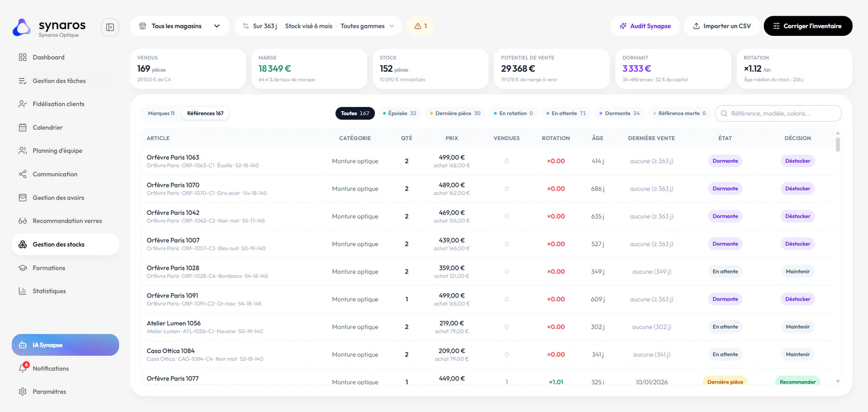Click the Recommandation verres glasses icon
Viewport: 868px width, 412px height.
22,221
